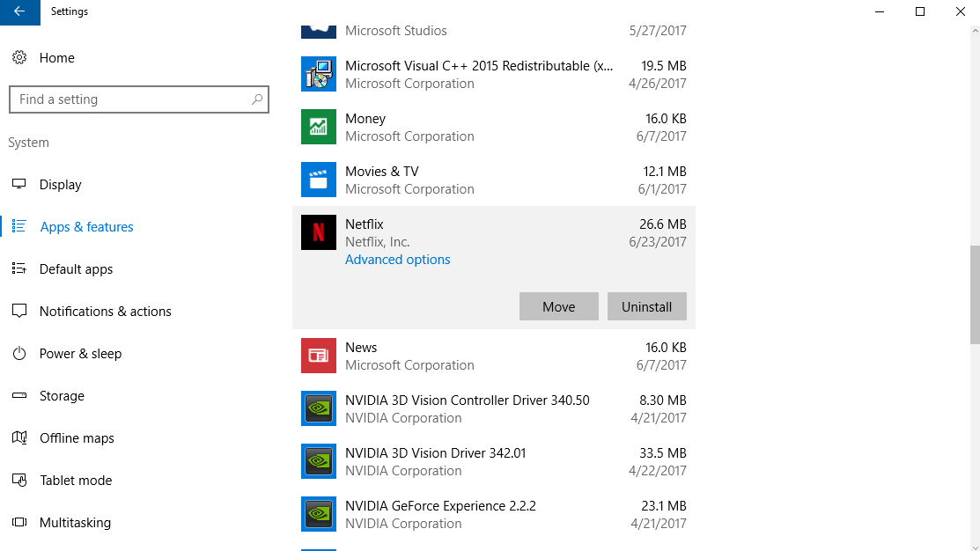Maximize the Settings window
980x551 pixels.
920,11
